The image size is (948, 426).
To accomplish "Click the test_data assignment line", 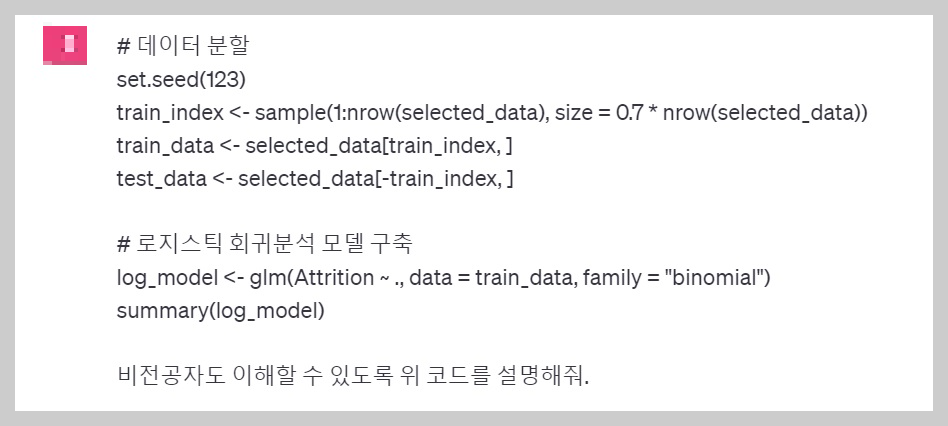I will point(315,179).
